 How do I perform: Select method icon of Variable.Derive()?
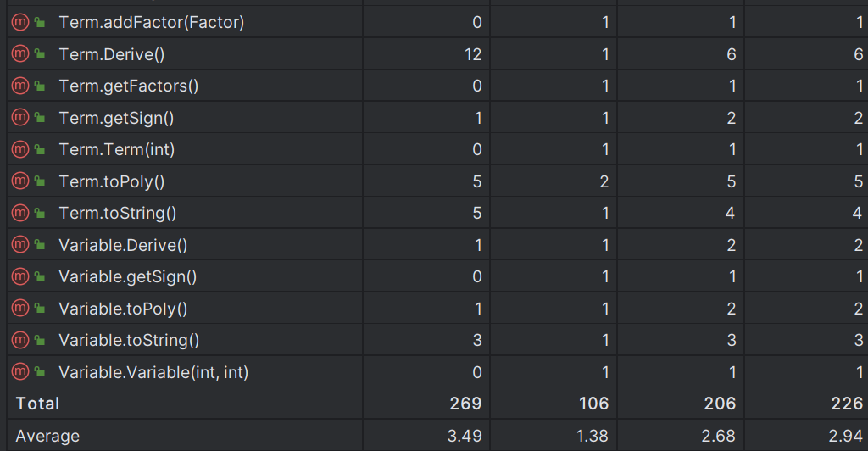[20, 245]
